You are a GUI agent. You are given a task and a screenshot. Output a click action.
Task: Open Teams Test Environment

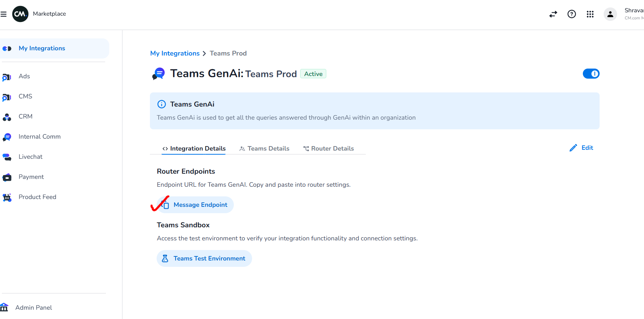(x=204, y=259)
